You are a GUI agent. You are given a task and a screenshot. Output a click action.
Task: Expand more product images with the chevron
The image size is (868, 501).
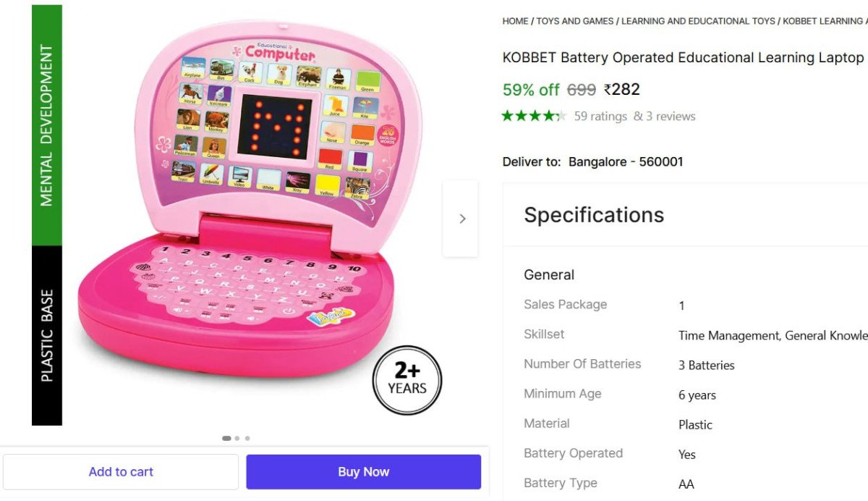point(461,218)
